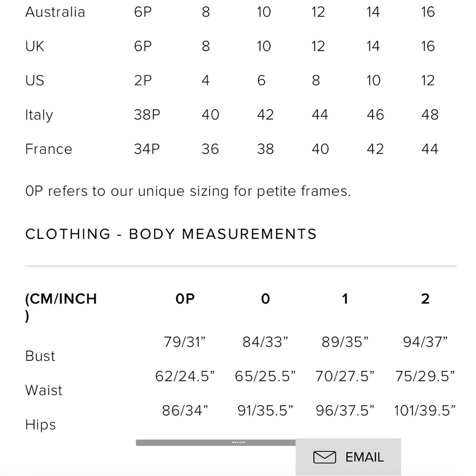Click the Hips row label
Screen dimensions: 476x476
[40, 425]
